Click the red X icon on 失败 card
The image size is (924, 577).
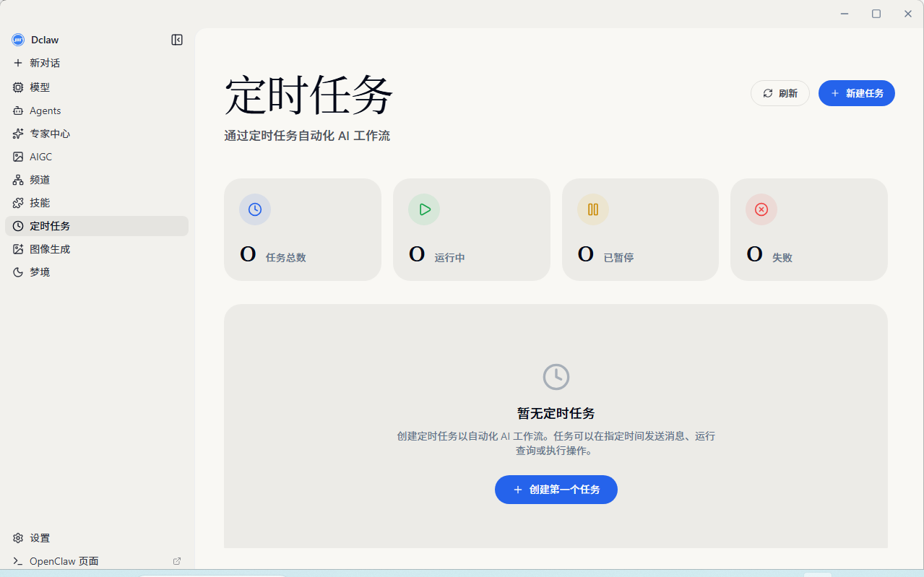(761, 209)
